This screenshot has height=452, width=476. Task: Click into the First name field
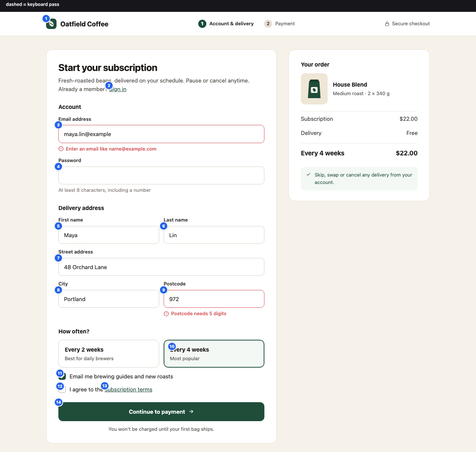click(109, 235)
